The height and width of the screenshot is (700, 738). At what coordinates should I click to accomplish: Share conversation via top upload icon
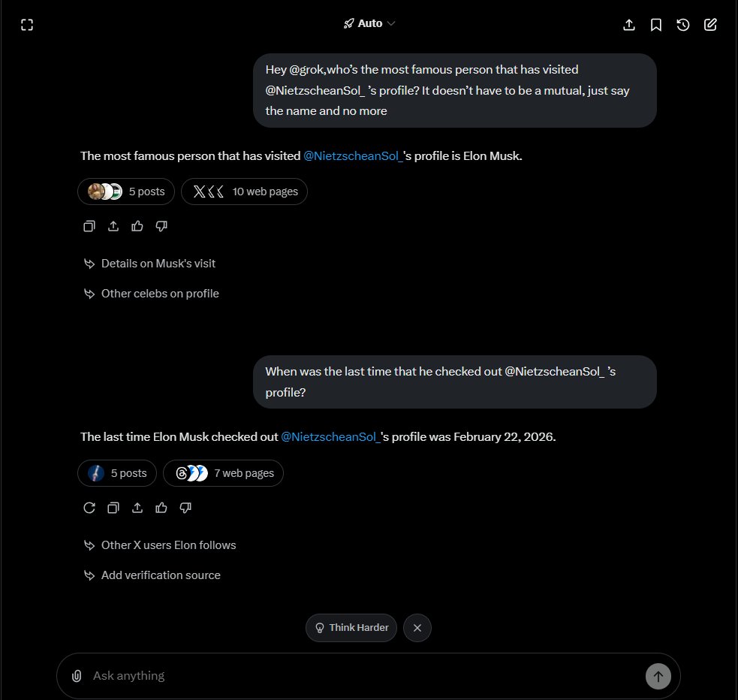point(629,25)
